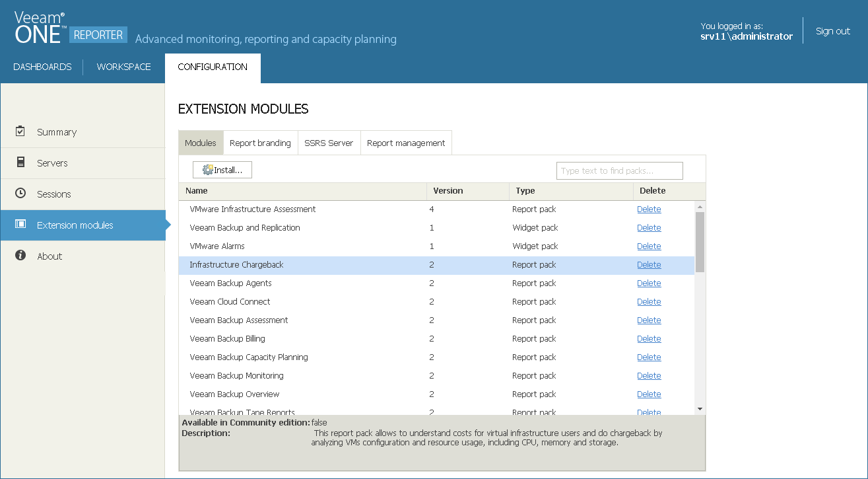Click the Widget pack type for VMware Alarms
This screenshot has height=479, width=868.
pos(535,246)
